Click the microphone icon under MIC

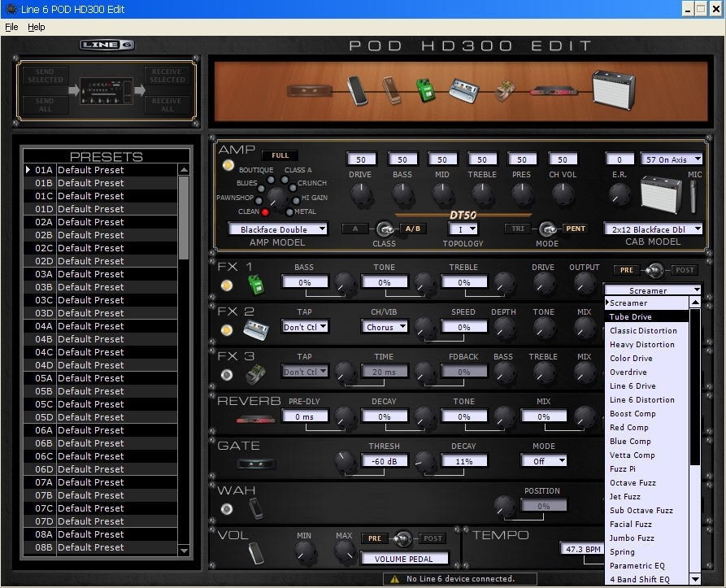pos(693,196)
